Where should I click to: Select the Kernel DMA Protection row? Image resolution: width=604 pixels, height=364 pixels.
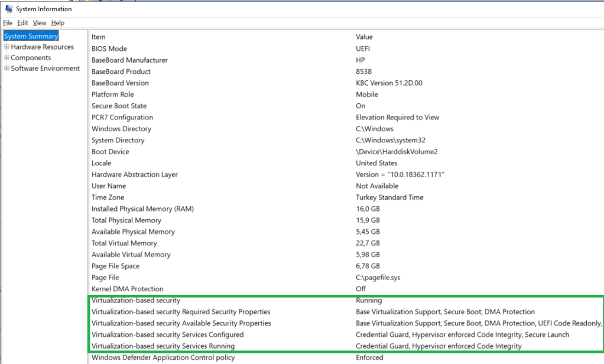127,289
